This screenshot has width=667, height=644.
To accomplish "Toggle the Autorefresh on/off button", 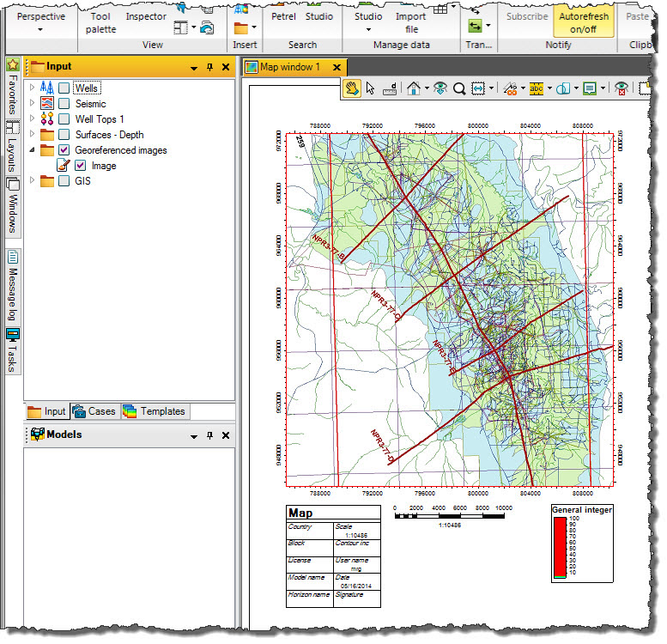I will 583,22.
